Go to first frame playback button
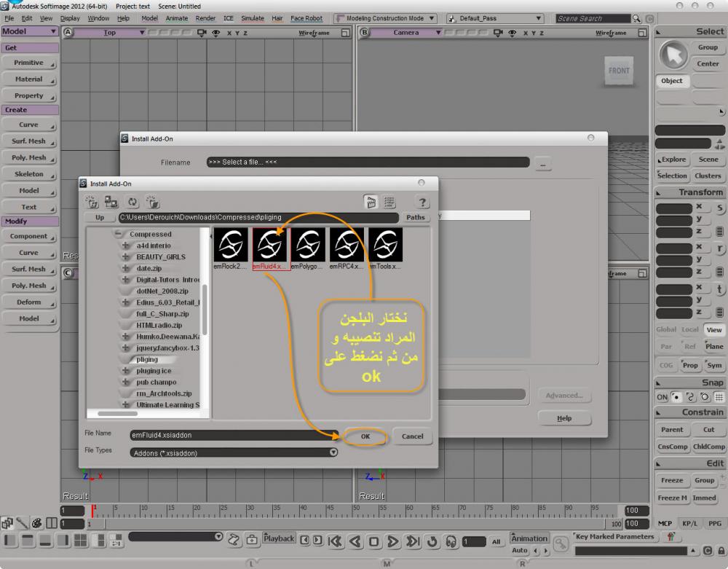This screenshot has width=728, height=569. [335, 541]
